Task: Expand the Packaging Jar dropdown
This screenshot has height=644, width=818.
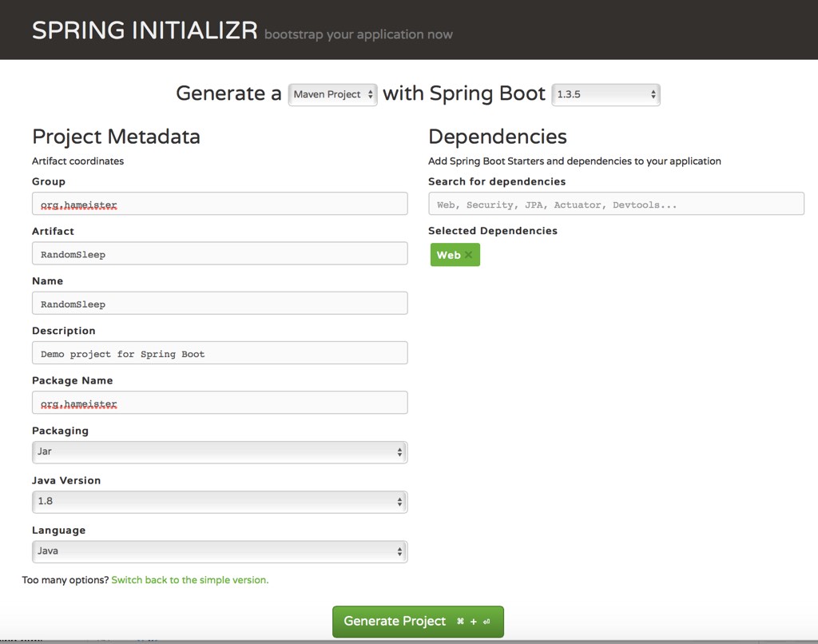Action: (220, 451)
